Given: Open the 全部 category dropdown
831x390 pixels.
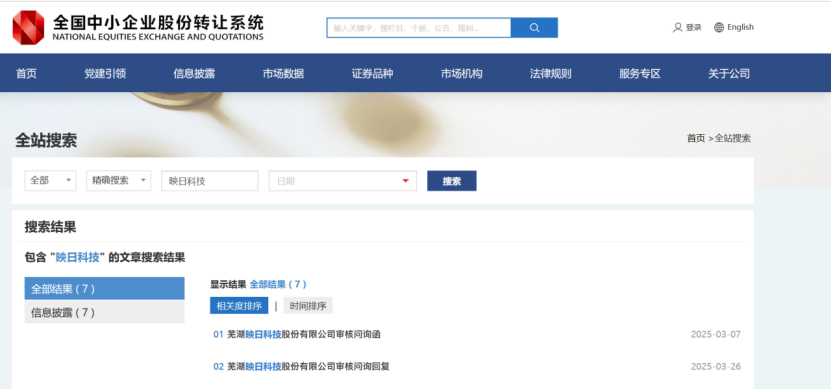Looking at the screenshot, I should 50,181.
